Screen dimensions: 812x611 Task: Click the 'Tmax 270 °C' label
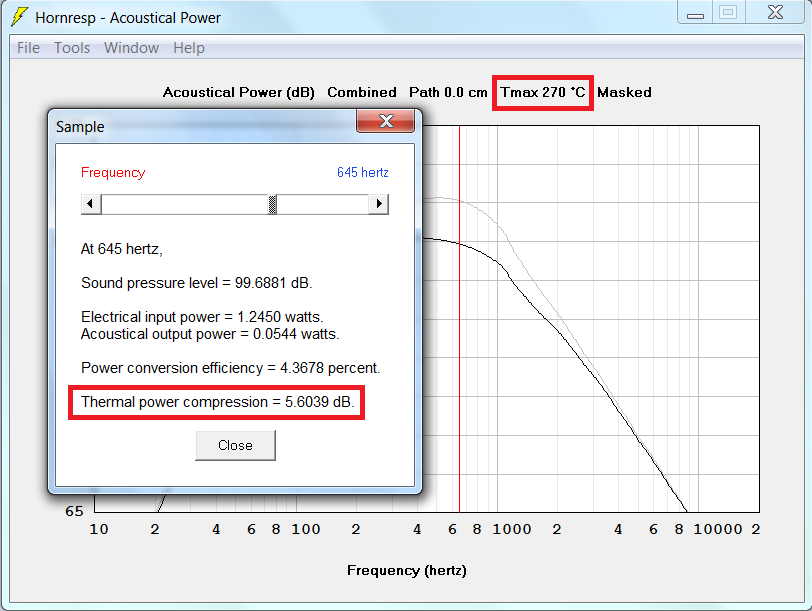[542, 92]
